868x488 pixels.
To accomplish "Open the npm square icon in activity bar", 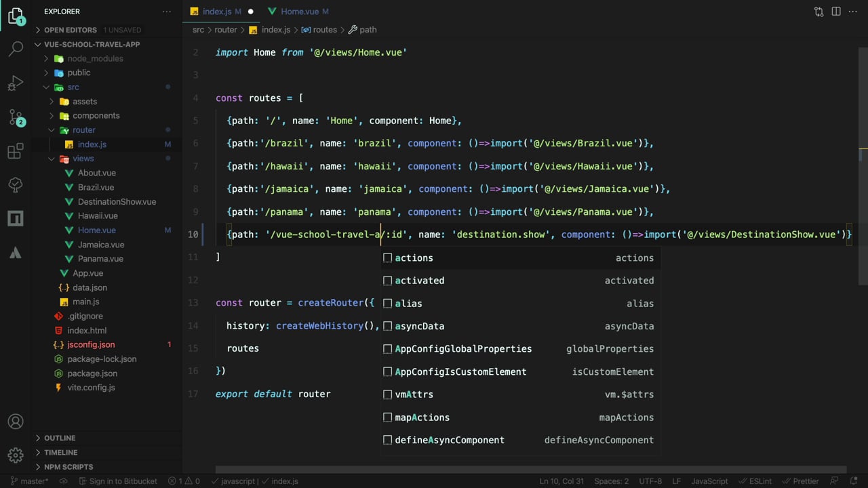I will [x=15, y=218].
